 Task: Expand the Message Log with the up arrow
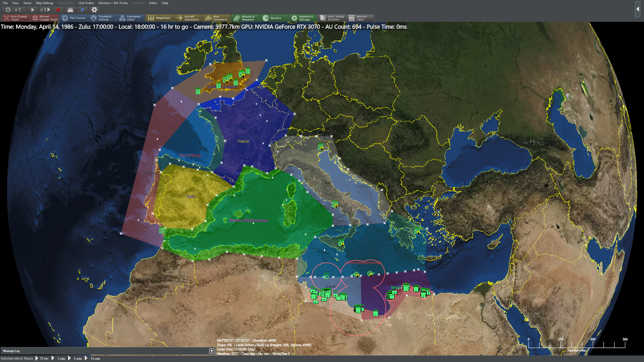tap(212, 351)
